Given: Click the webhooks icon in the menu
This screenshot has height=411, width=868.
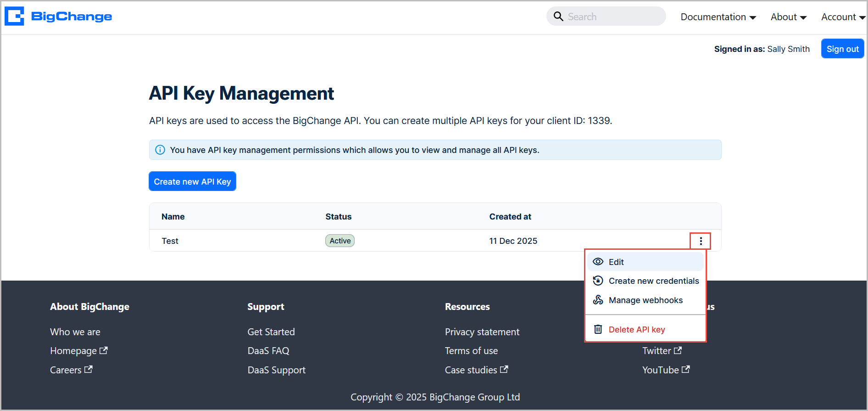Looking at the screenshot, I should (x=598, y=300).
